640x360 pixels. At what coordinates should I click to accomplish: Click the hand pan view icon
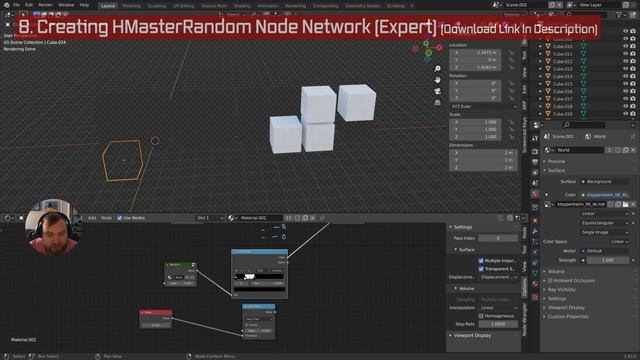click(x=438, y=80)
